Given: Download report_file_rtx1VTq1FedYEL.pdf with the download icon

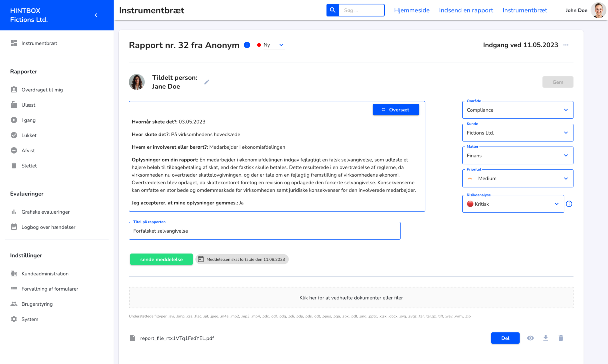Looking at the screenshot, I should click(545, 338).
